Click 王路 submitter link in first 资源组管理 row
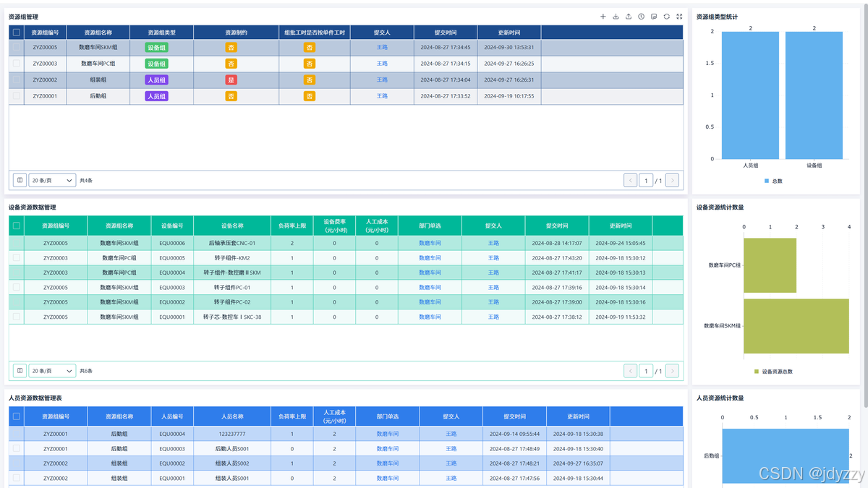Viewport: 868px width, 488px height. tap(382, 47)
